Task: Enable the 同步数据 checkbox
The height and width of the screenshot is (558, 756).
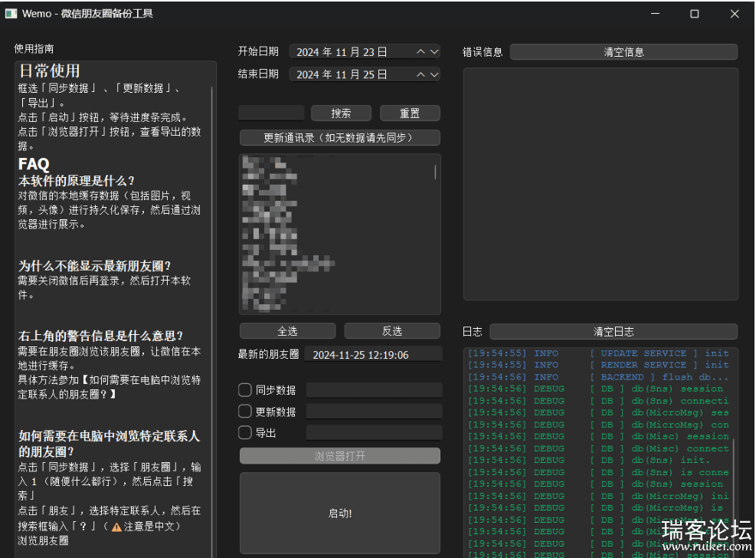Action: (x=245, y=389)
